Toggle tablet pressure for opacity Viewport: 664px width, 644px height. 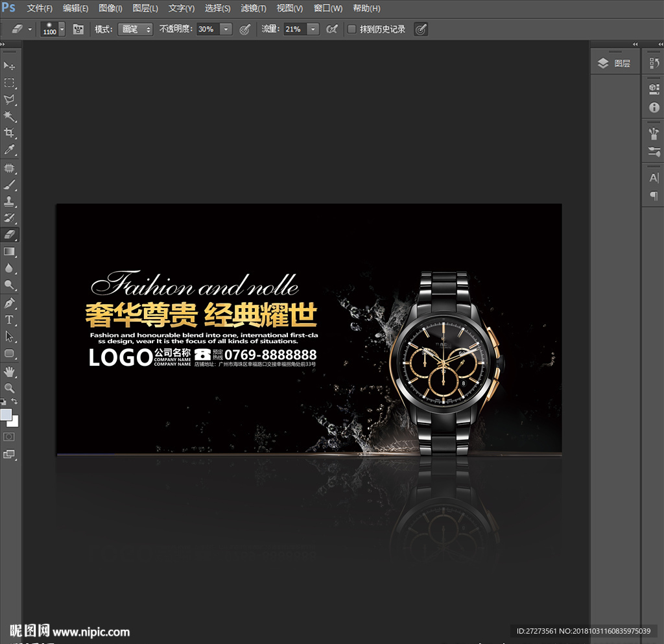click(x=244, y=29)
